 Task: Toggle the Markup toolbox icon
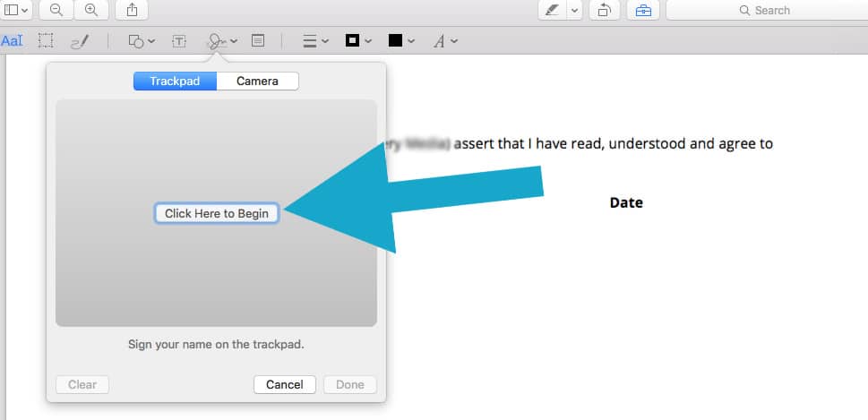tap(643, 10)
